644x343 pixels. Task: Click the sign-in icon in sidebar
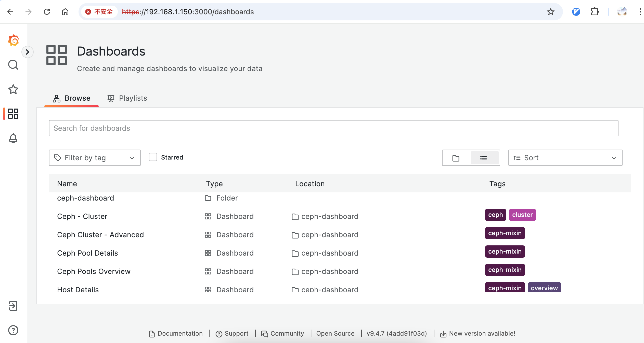click(13, 306)
